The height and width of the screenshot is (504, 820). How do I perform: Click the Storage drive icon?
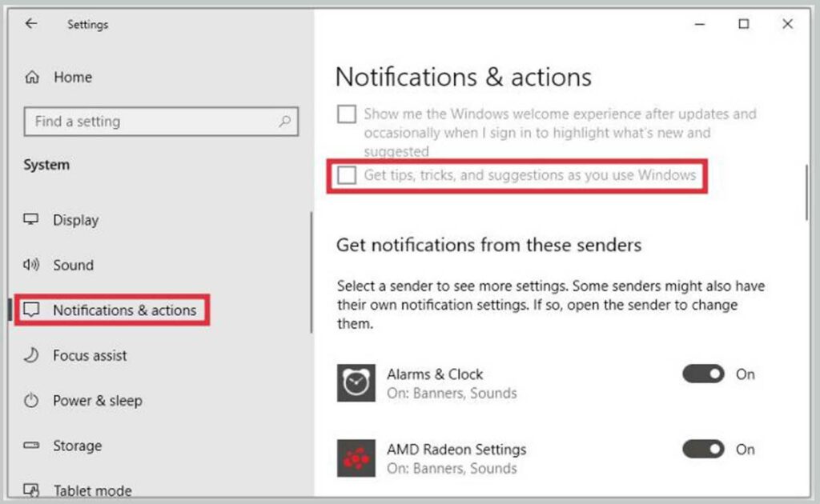click(x=32, y=446)
